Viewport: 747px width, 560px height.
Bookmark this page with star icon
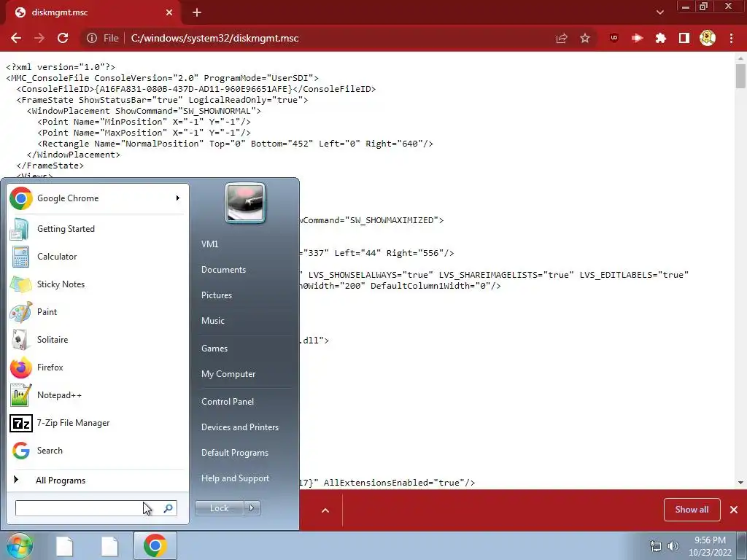coord(585,38)
